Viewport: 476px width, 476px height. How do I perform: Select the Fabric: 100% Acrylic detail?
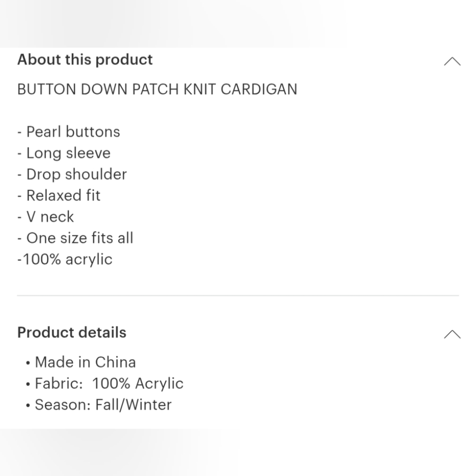coord(109,384)
